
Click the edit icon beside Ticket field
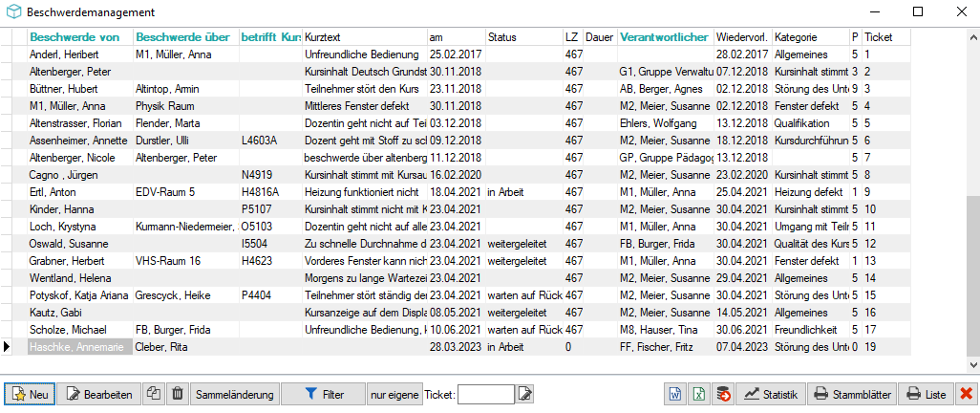coord(525,394)
